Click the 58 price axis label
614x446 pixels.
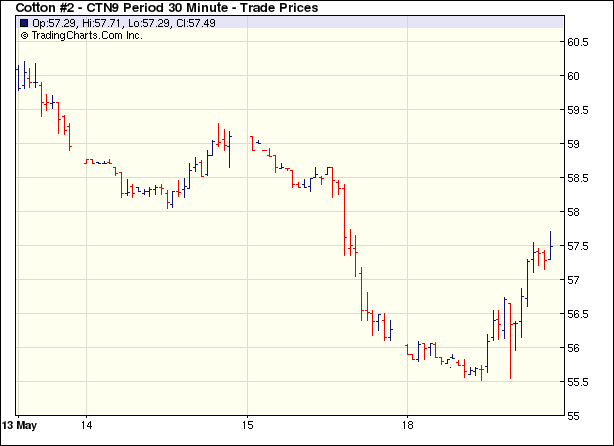pyautogui.click(x=575, y=212)
